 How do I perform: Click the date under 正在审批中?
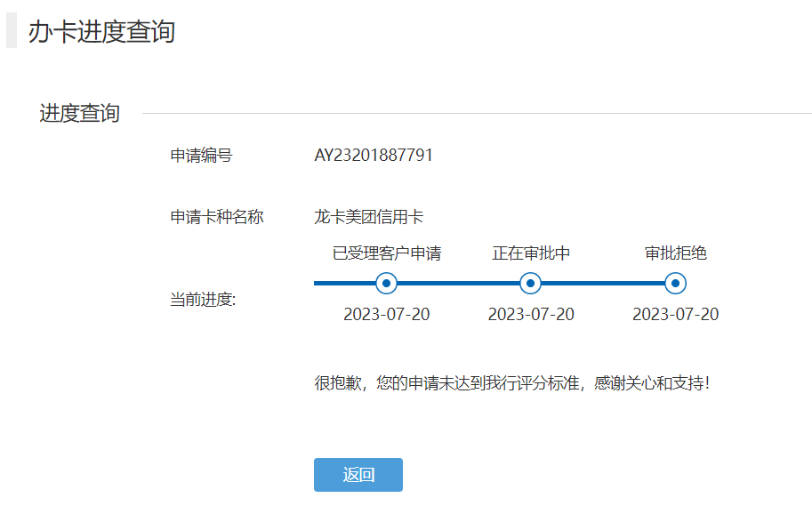(531, 314)
